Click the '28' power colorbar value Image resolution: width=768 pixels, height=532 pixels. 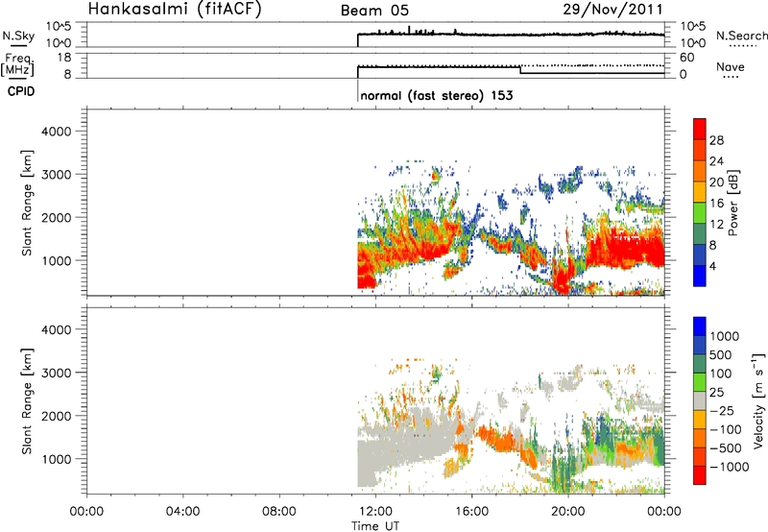pos(716,140)
